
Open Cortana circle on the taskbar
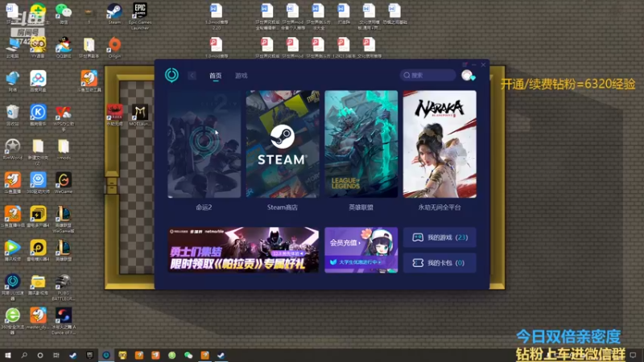click(x=39, y=355)
